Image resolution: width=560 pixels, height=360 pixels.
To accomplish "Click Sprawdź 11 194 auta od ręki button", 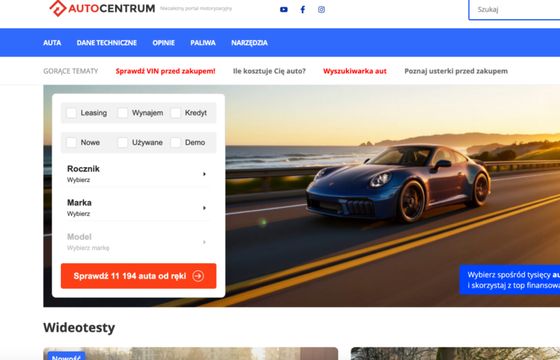I will [139, 276].
